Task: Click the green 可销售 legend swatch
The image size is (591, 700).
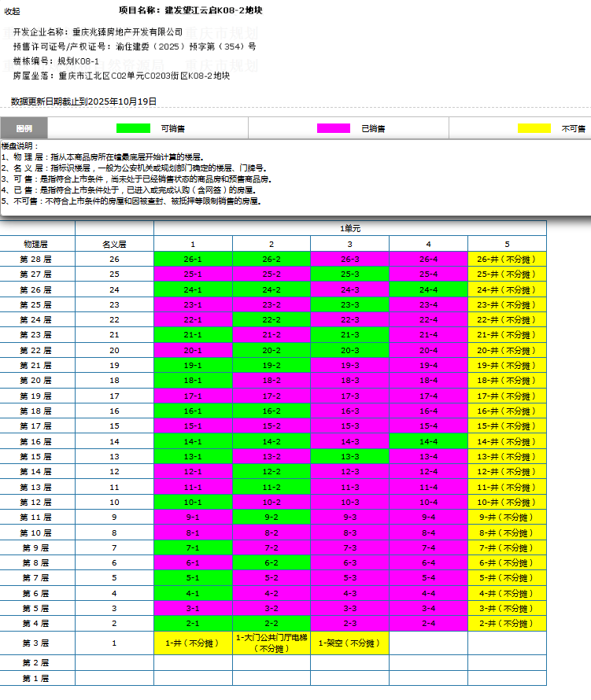Action: pyautogui.click(x=133, y=128)
